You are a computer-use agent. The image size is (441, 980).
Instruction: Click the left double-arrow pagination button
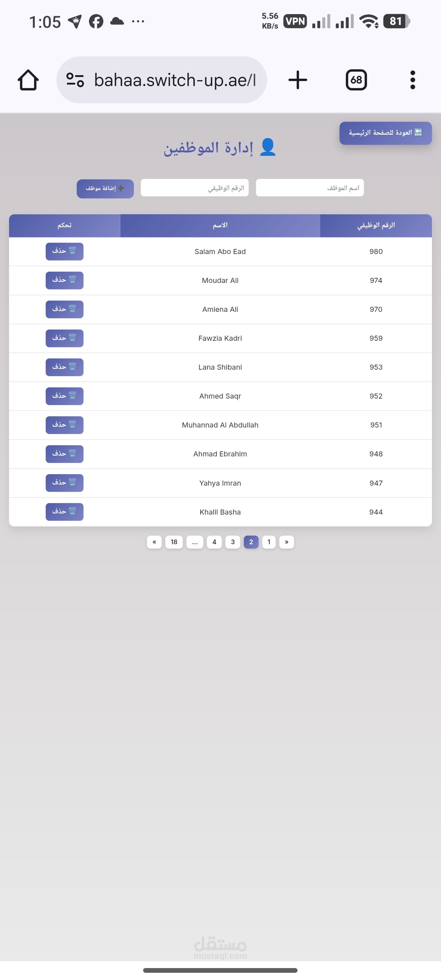click(154, 542)
